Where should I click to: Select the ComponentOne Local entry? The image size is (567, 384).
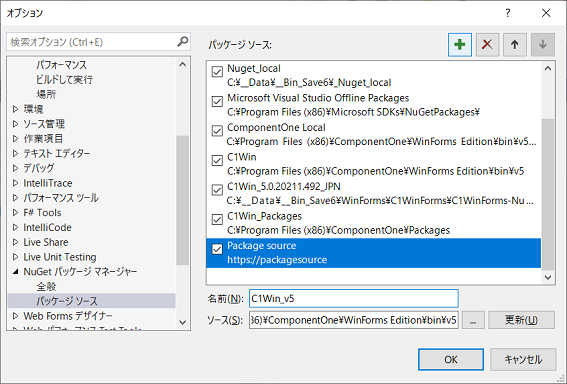374,135
